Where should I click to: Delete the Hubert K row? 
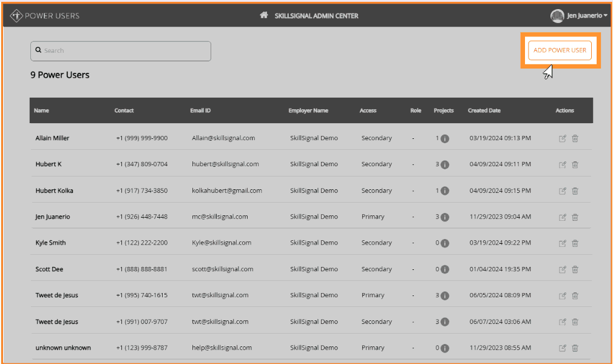click(x=575, y=164)
